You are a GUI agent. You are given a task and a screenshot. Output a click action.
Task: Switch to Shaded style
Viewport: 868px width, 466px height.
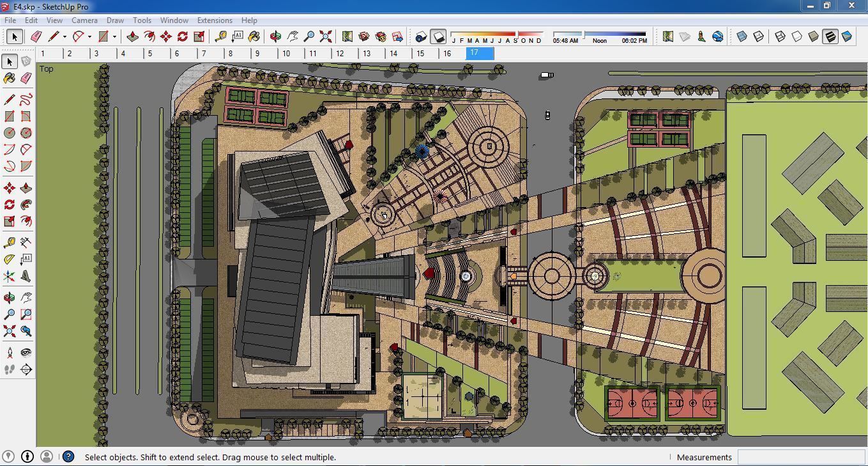coord(813,36)
